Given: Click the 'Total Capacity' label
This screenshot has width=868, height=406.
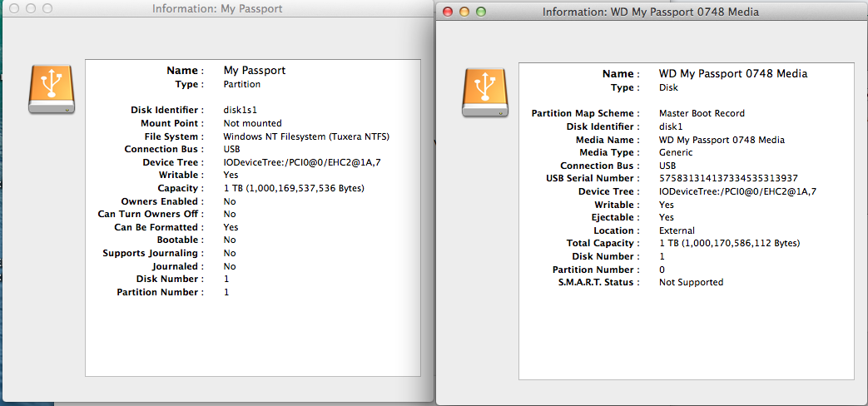Looking at the screenshot, I should point(603,243).
